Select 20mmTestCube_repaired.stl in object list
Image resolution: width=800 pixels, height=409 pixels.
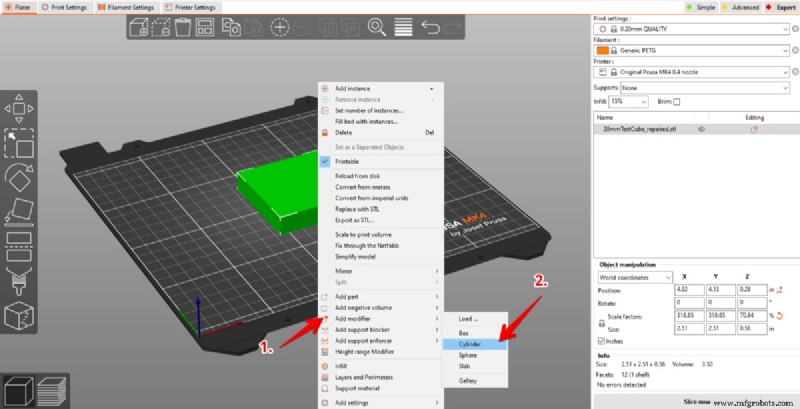[x=639, y=130]
